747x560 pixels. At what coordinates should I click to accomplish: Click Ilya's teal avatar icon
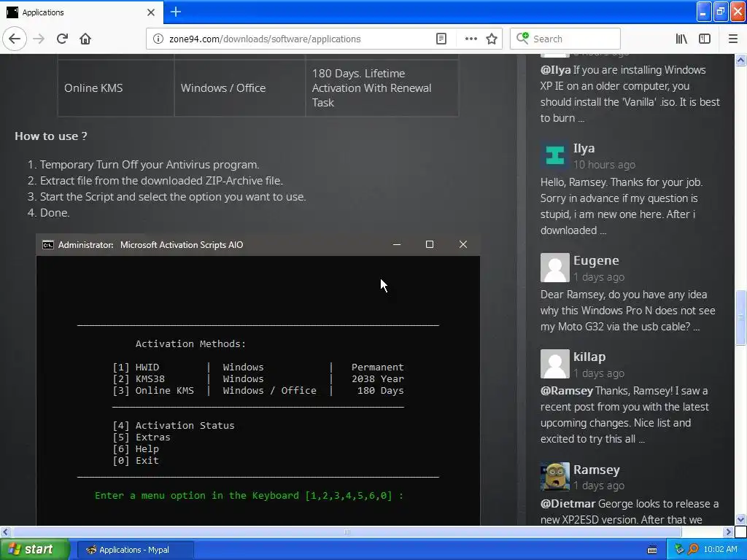pos(555,155)
